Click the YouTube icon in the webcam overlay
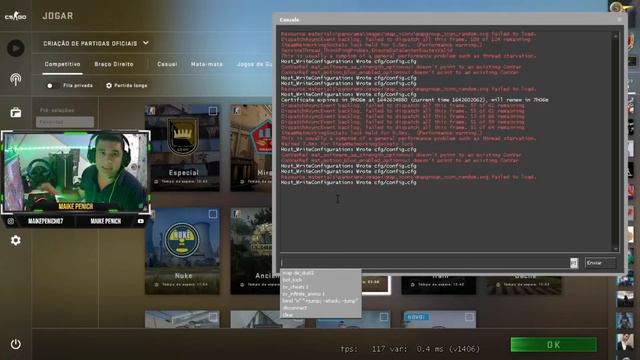Screen dimensions: 640x360 click(140, 221)
